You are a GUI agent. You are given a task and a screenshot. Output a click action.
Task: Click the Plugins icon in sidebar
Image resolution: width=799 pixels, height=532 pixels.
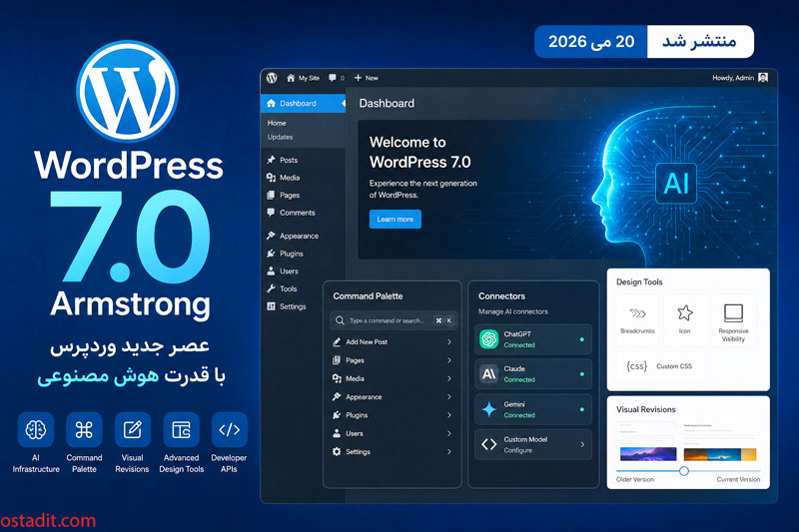271,253
